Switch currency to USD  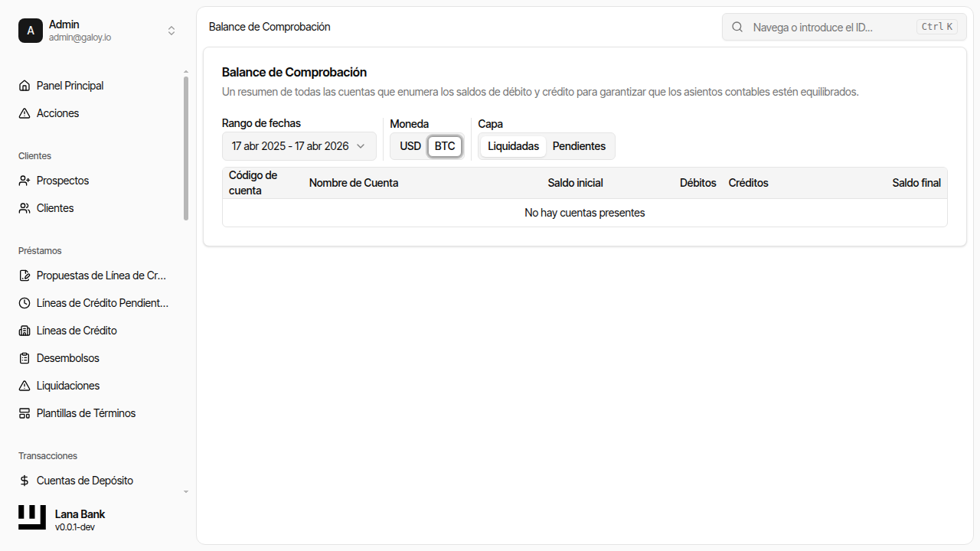pyautogui.click(x=410, y=146)
